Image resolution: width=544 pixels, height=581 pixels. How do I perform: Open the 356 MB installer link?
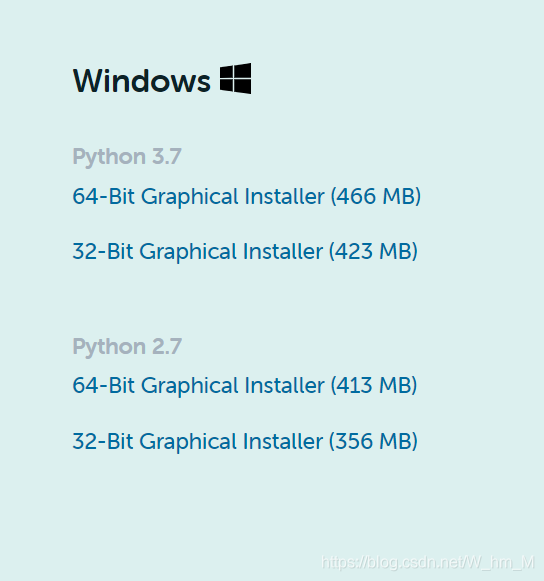click(245, 441)
